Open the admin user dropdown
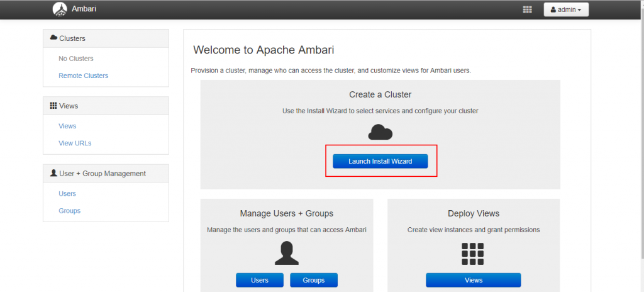The width and height of the screenshot is (644, 292). tap(566, 9)
